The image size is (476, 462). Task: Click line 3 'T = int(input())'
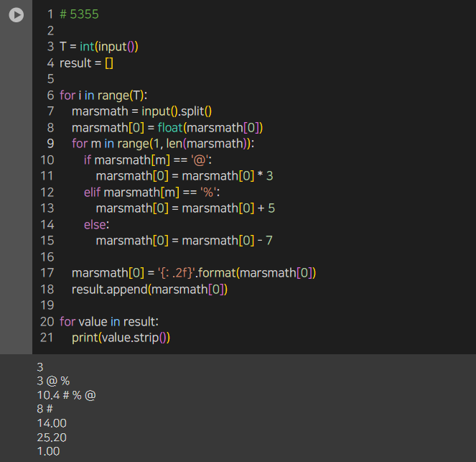coord(99,47)
